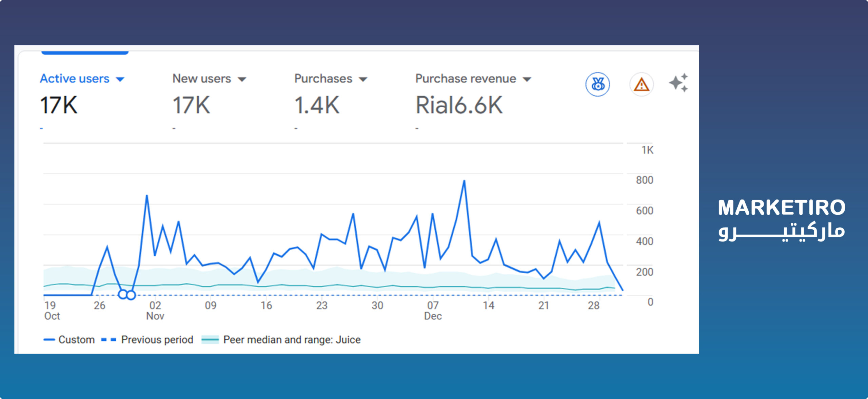Image resolution: width=868 pixels, height=399 pixels.
Task: Expand the Purchases metric dropdown arrow
Action: [363, 80]
